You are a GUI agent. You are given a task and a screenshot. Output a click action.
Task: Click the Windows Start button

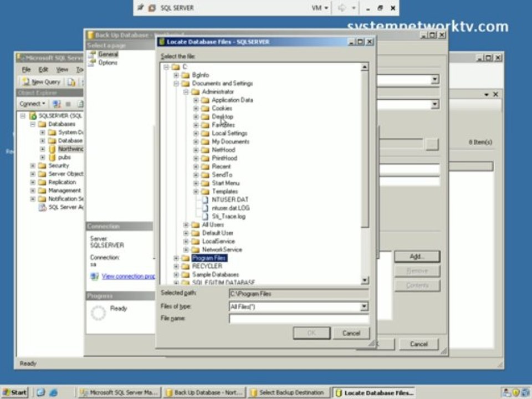click(x=14, y=392)
